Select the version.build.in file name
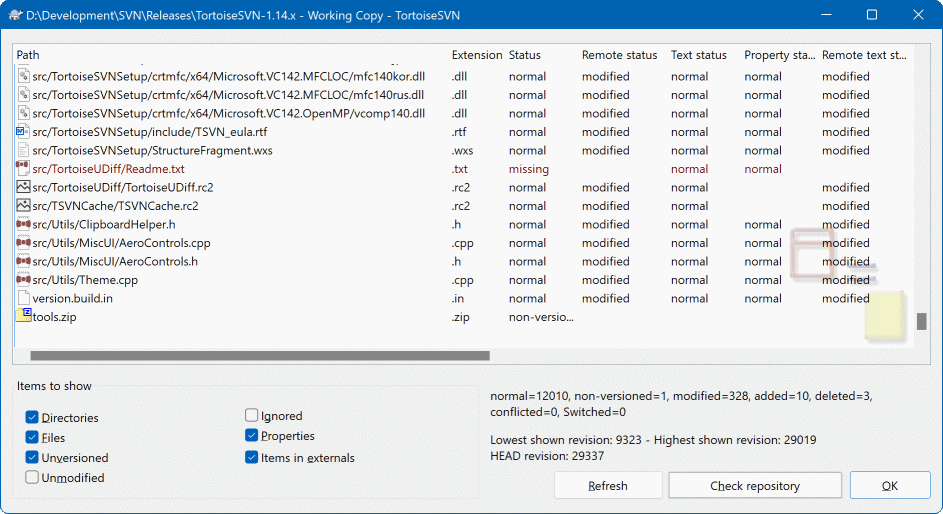The height and width of the screenshot is (514, 943). (72, 298)
